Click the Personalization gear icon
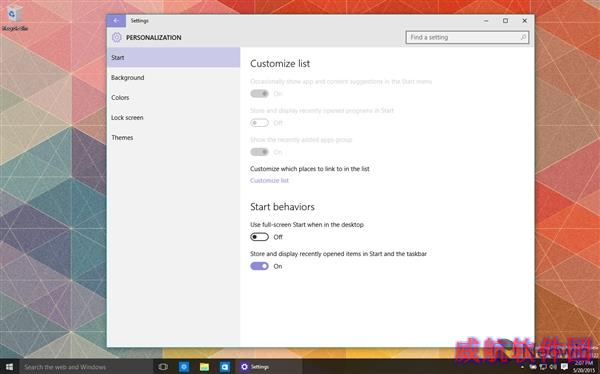600x374 pixels. pos(117,37)
